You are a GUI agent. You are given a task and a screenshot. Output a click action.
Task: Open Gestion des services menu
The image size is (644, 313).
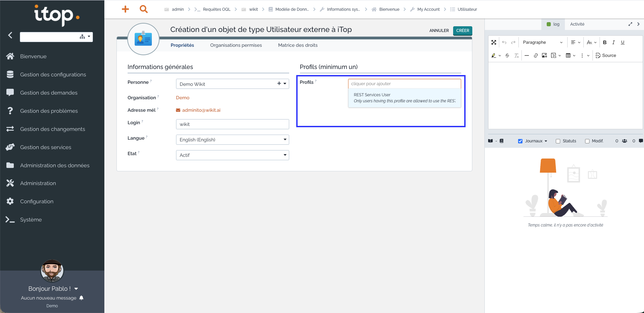click(45, 147)
